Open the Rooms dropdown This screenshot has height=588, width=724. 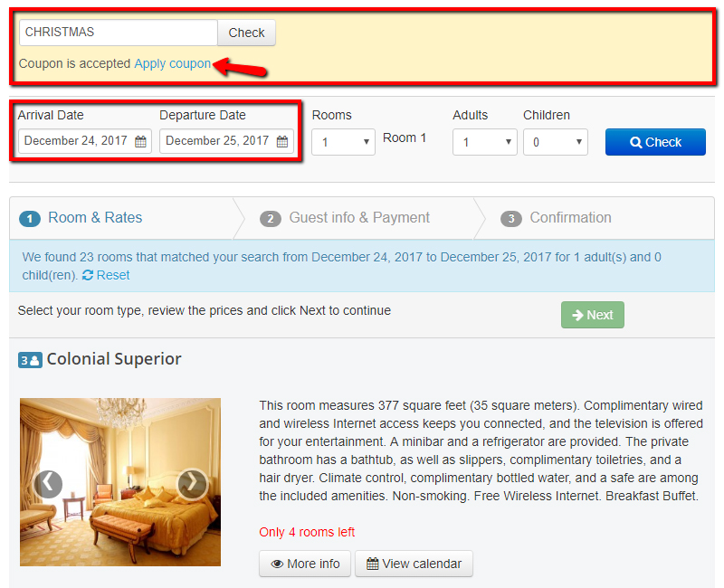[x=343, y=142]
